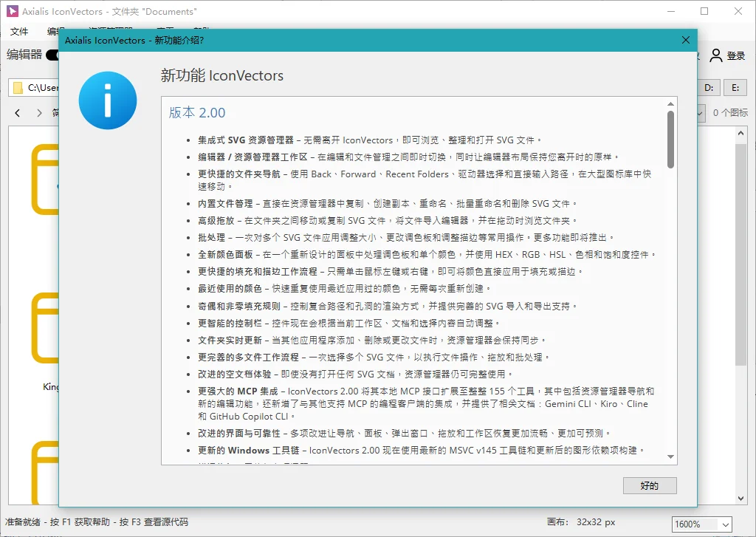Click the 内置文件管理 bullet
This screenshot has height=537, width=756.
[387, 203]
